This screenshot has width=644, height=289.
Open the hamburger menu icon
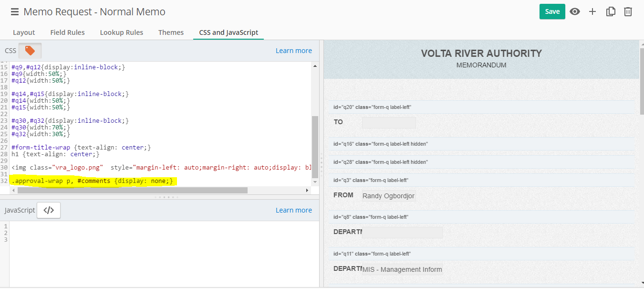(15, 12)
